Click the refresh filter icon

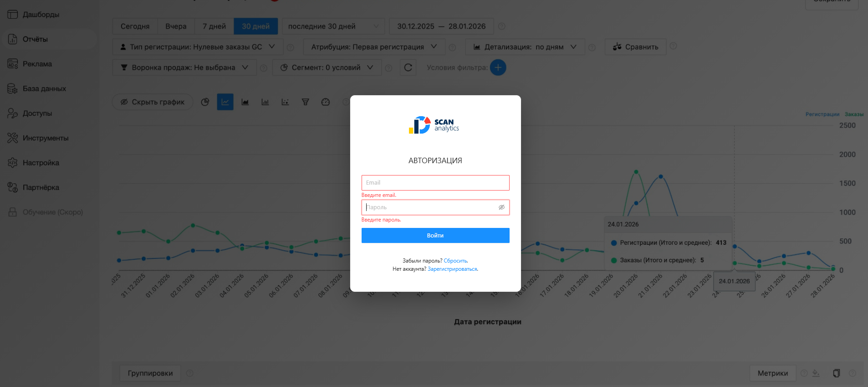click(408, 67)
